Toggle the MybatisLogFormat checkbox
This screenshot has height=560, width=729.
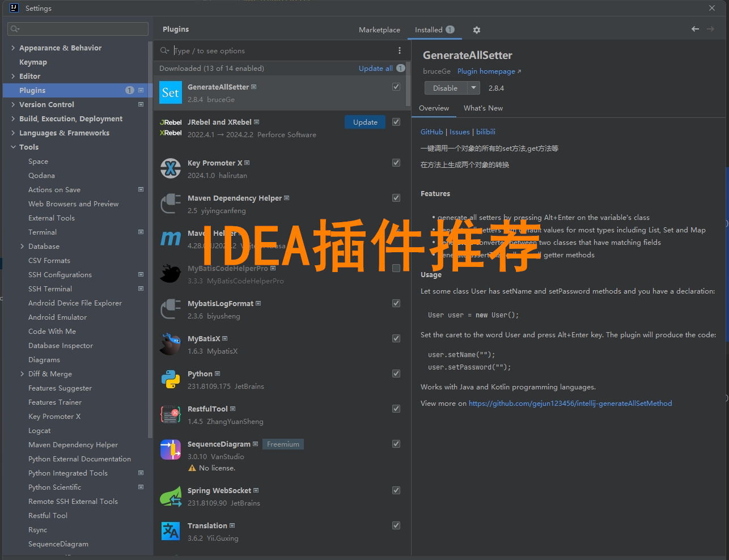[396, 303]
